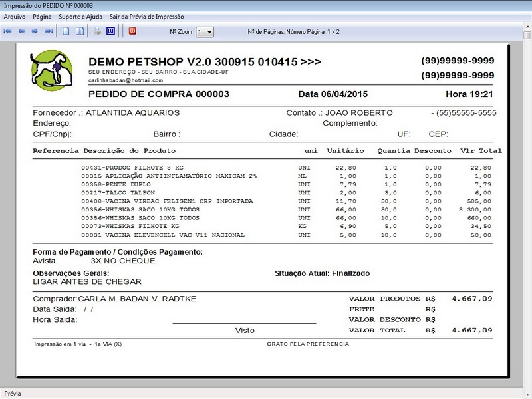Click the next page arrow icon
Viewport: 532px width, 399px height.
point(35,31)
